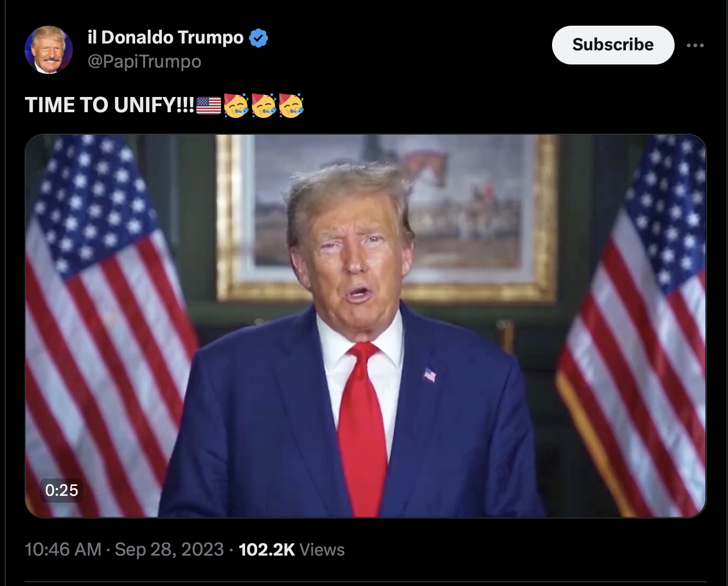Click the 0:25 video duration badge

point(61,490)
